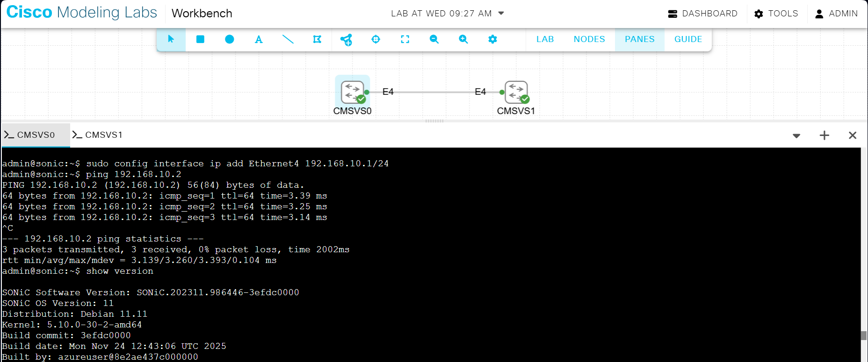Zoom in on the topology canvas
The image size is (868, 362).
(x=463, y=39)
